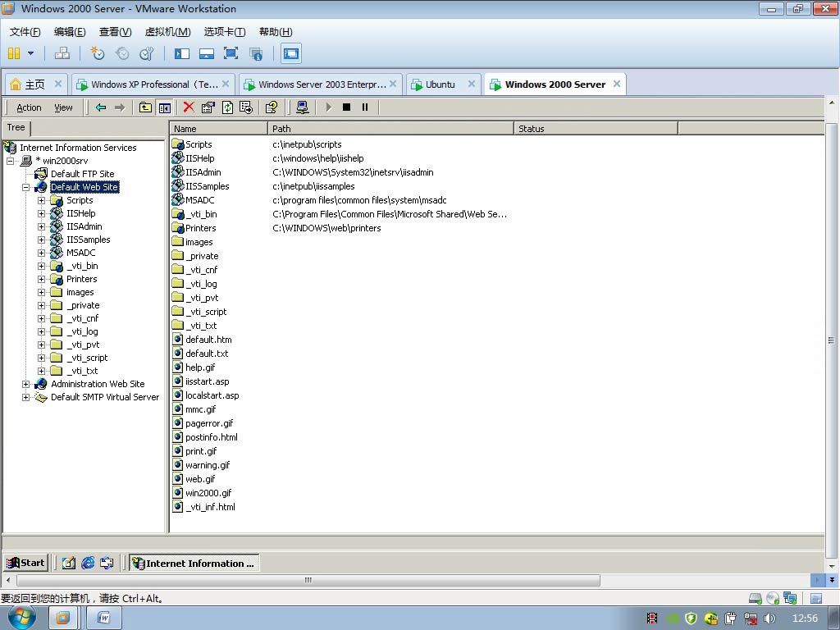Click the MMC Help icon
This screenshot has height=630, width=840.
coord(272,107)
